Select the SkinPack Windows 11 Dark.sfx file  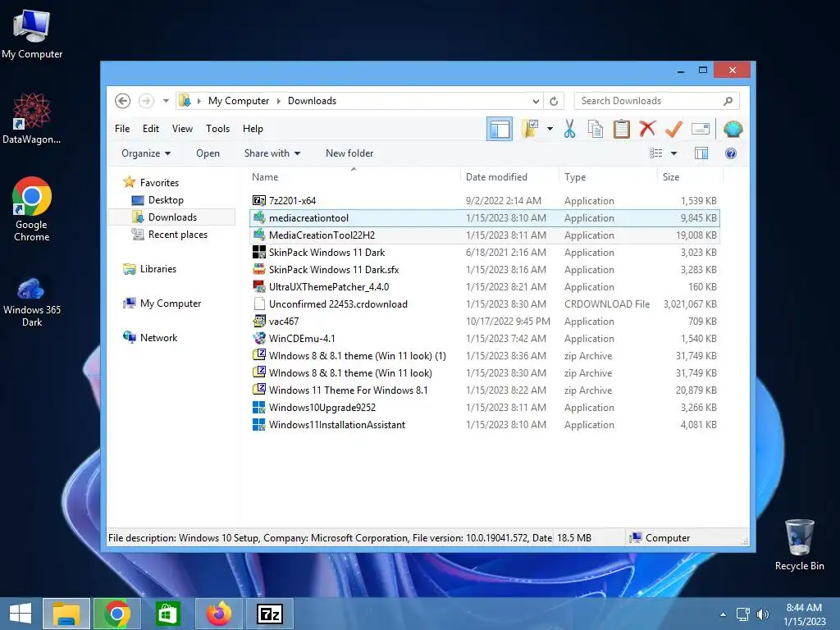tap(484, 269)
